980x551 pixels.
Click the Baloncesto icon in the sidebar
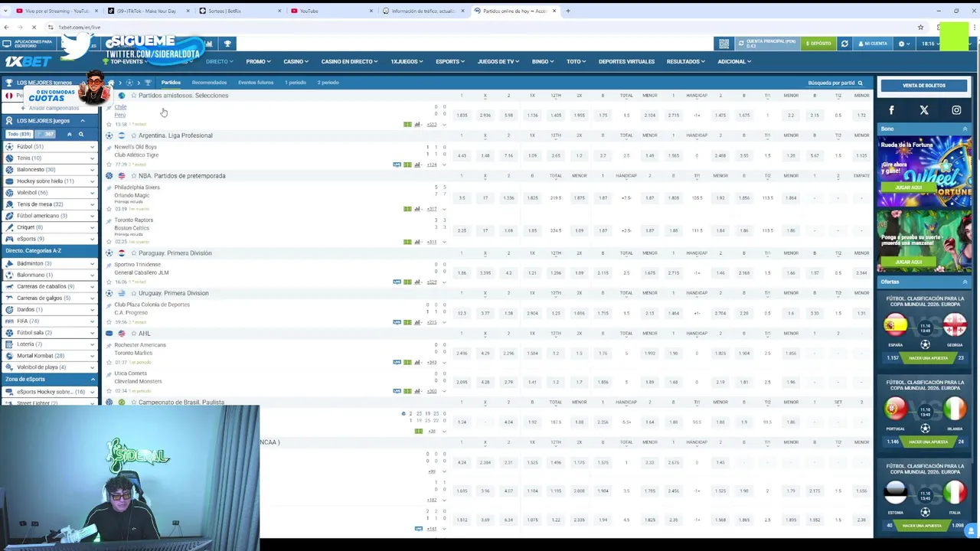point(9,169)
